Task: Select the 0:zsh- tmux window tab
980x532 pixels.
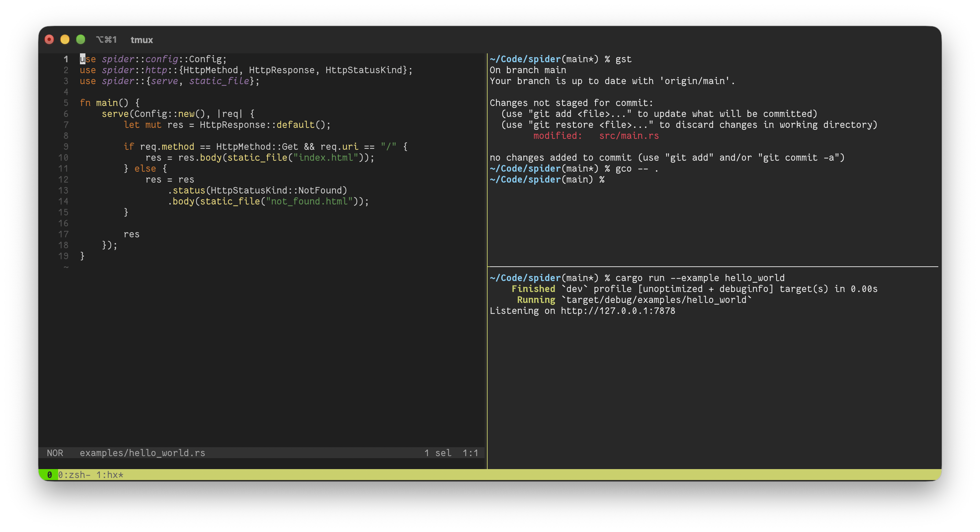Action: (74, 475)
